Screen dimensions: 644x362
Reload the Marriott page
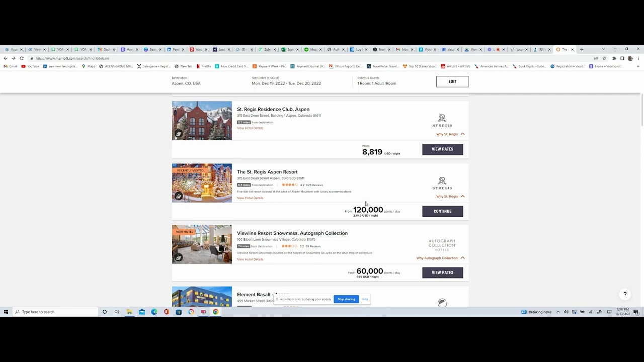[22, 58]
